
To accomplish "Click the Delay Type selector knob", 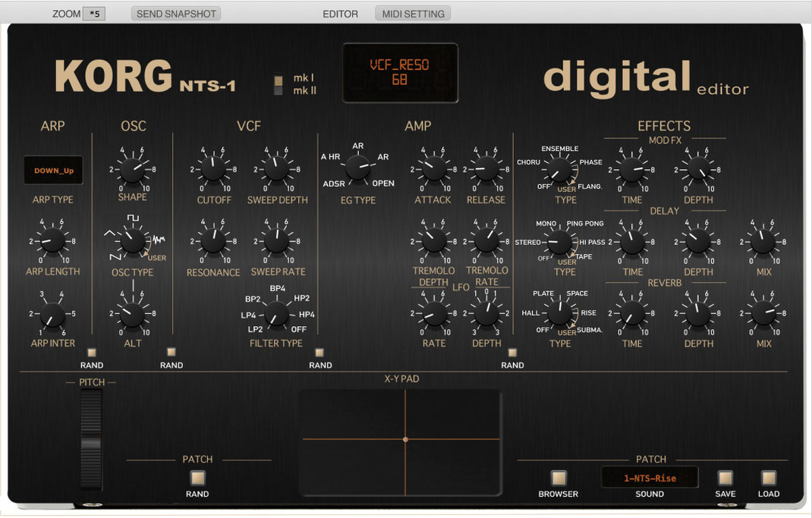I will coord(559,242).
